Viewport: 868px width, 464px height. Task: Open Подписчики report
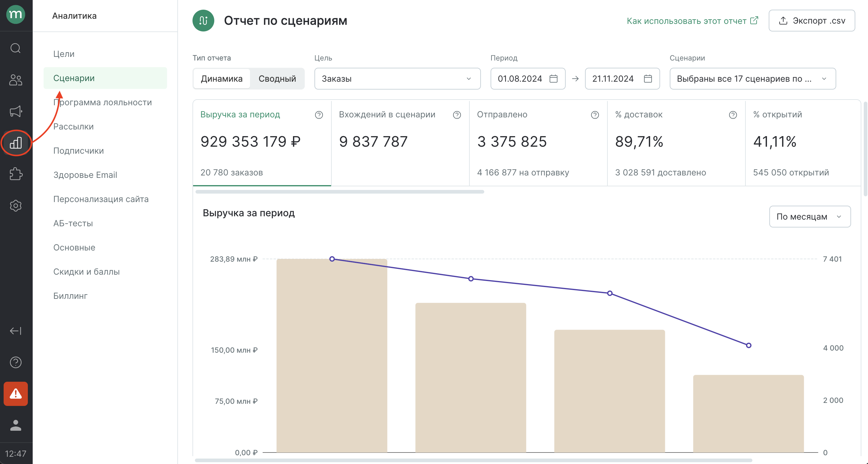click(x=78, y=151)
